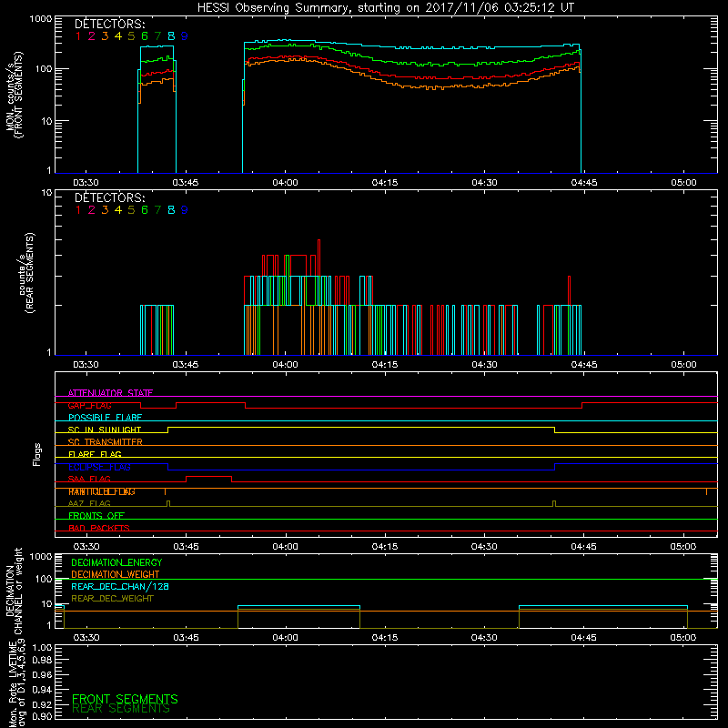Image resolution: width=728 pixels, height=728 pixels.
Task: Select blue detector 9 in front segments legend
Action: [x=185, y=35]
